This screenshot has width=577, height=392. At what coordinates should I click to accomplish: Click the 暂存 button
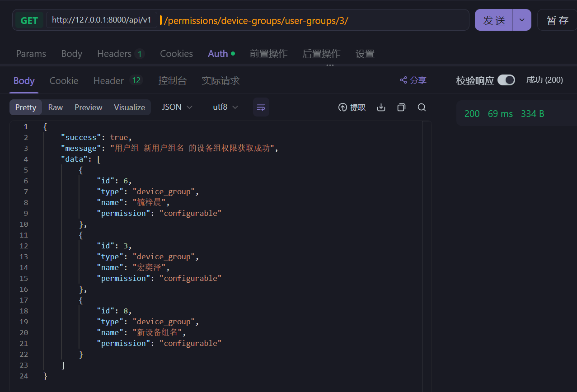point(557,20)
